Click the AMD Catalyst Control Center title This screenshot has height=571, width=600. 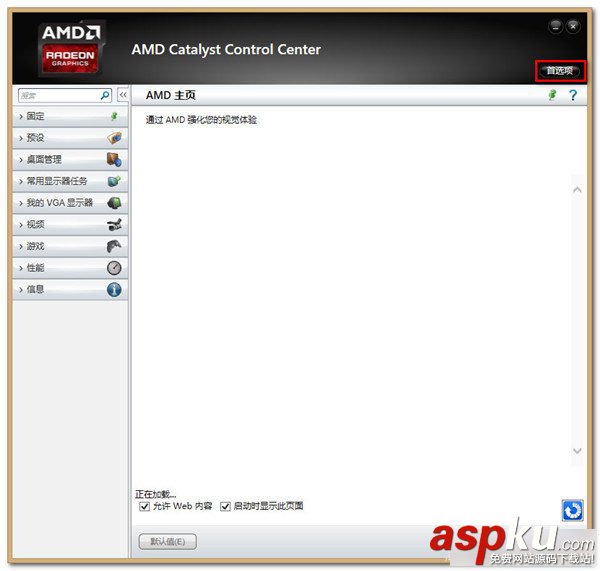(226, 49)
